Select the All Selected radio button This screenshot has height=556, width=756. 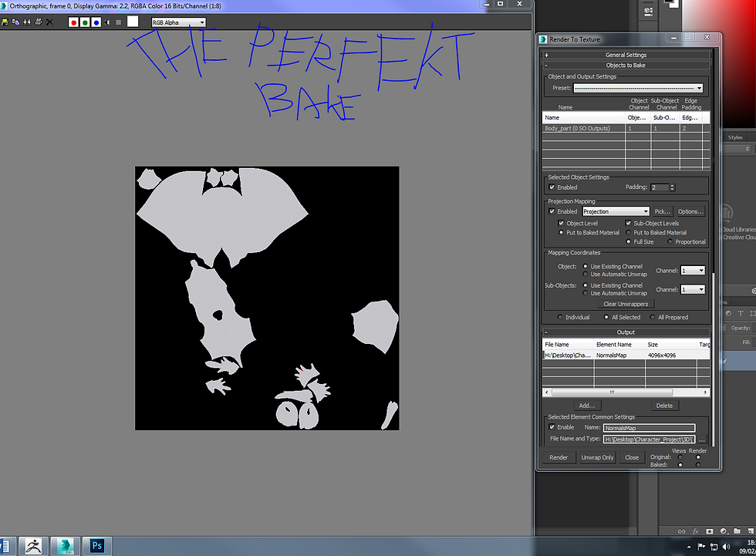pos(606,317)
